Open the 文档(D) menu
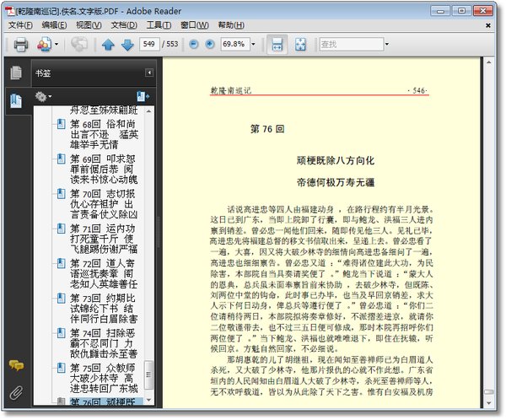 [x=124, y=25]
